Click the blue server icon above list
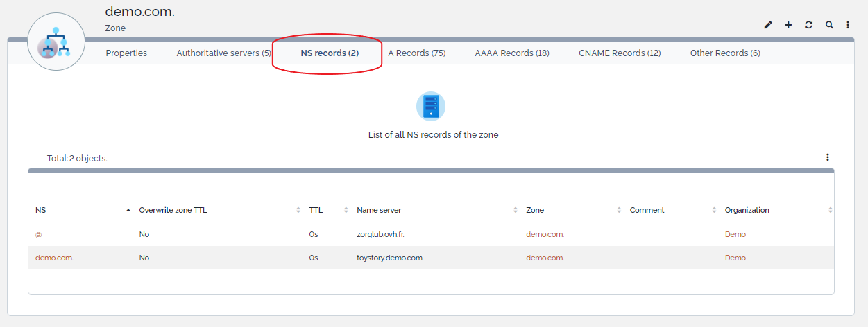 click(431, 106)
